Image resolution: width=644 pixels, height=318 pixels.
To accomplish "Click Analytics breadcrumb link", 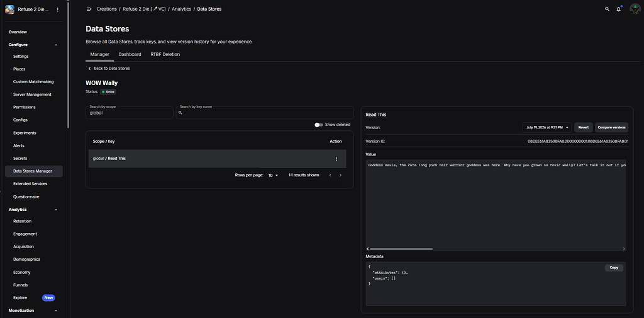I will click(x=182, y=9).
